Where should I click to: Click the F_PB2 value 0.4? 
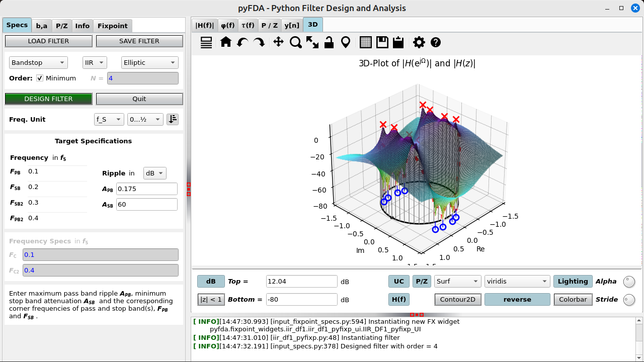[33, 218]
